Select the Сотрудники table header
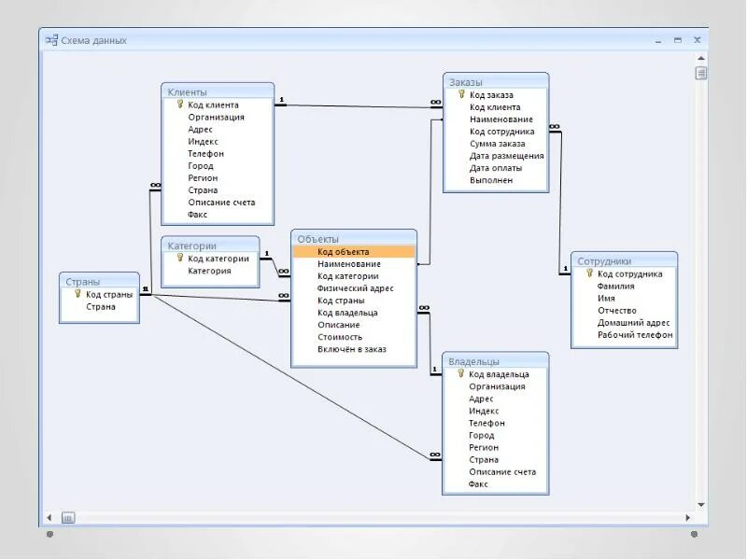The image size is (747, 560). pos(624,261)
